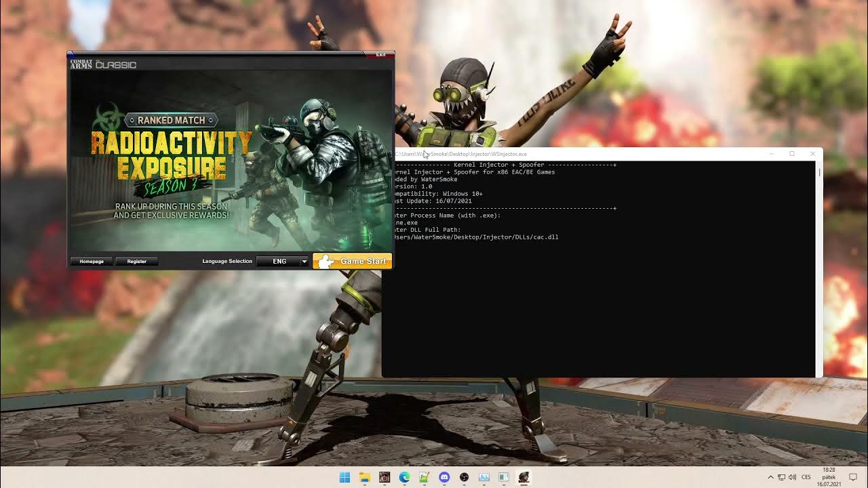Open the clock and date flyout

(x=829, y=477)
